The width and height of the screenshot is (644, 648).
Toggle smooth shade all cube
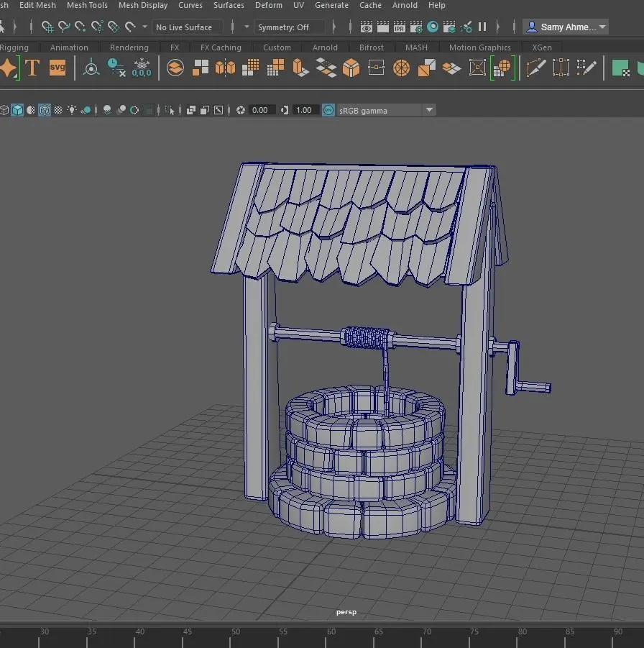(17, 110)
